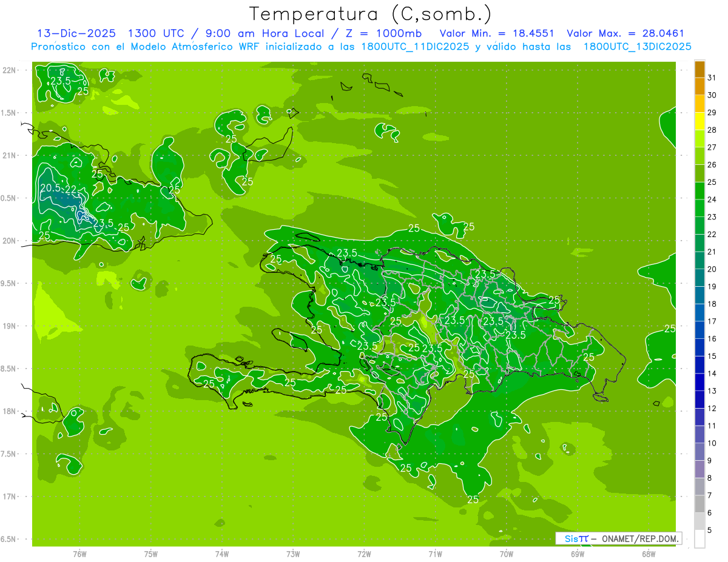
Task: Click the "70W" longitude axis label
Action: point(507,554)
